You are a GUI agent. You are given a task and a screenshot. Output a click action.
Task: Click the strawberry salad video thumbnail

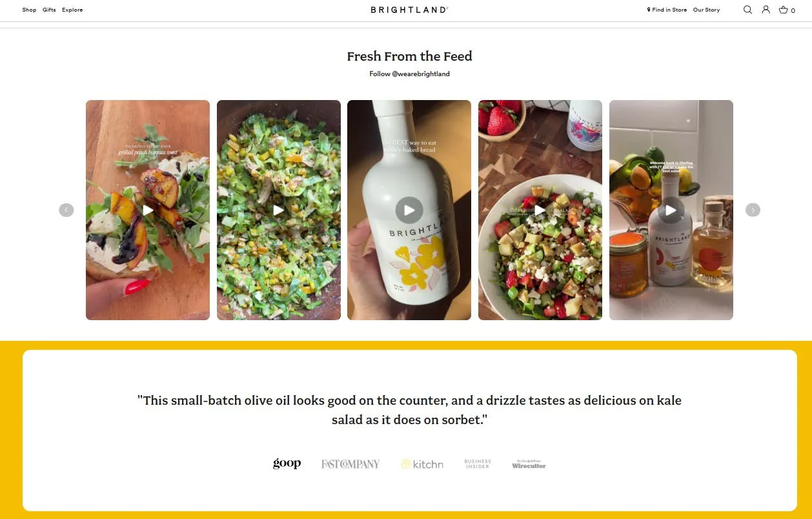[x=540, y=210]
